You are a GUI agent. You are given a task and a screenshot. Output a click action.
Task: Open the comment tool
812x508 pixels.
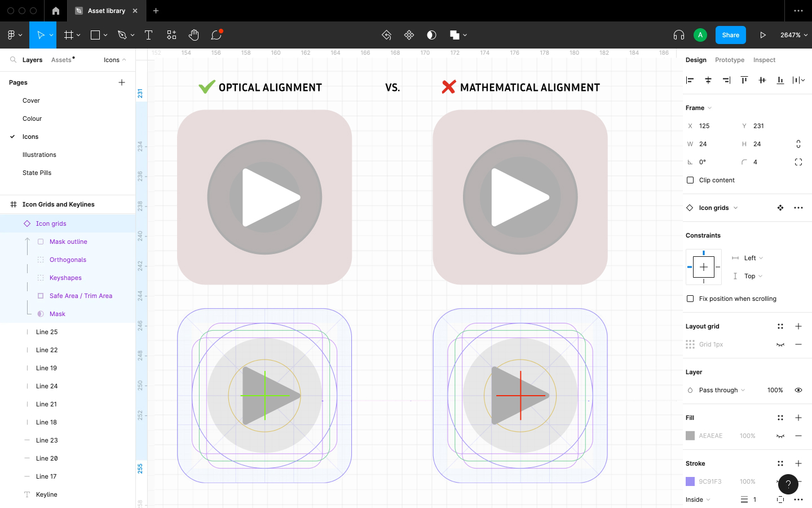point(216,35)
